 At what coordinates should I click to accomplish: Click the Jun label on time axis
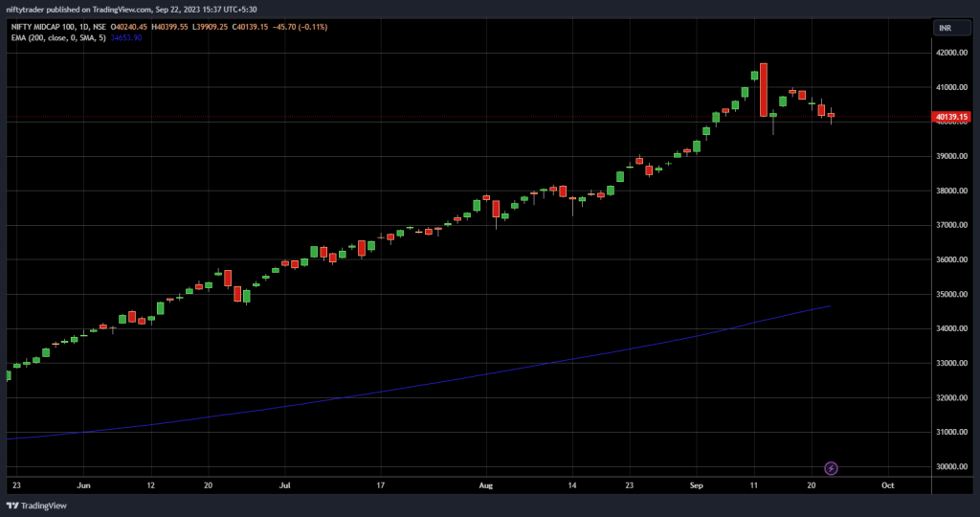pyautogui.click(x=83, y=485)
